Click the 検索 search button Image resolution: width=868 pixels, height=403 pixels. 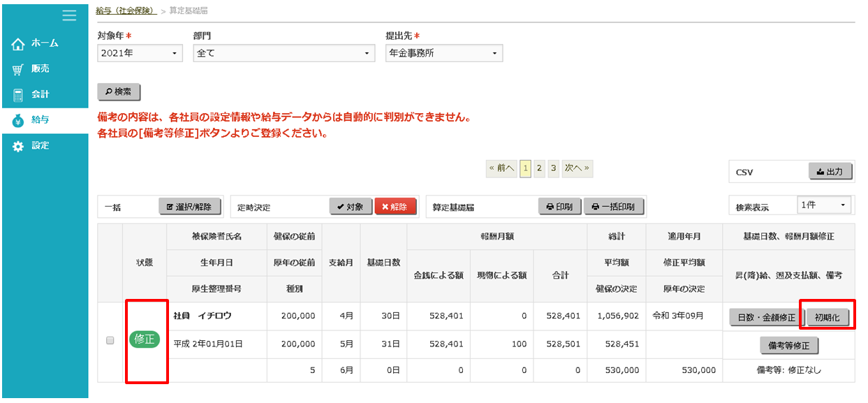pyautogui.click(x=119, y=92)
